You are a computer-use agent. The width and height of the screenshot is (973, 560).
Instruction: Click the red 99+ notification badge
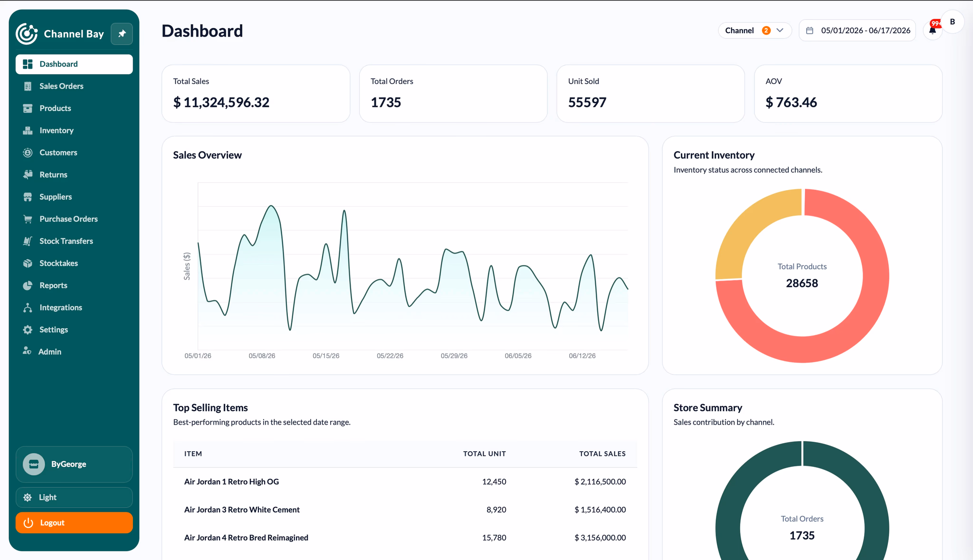[935, 23]
